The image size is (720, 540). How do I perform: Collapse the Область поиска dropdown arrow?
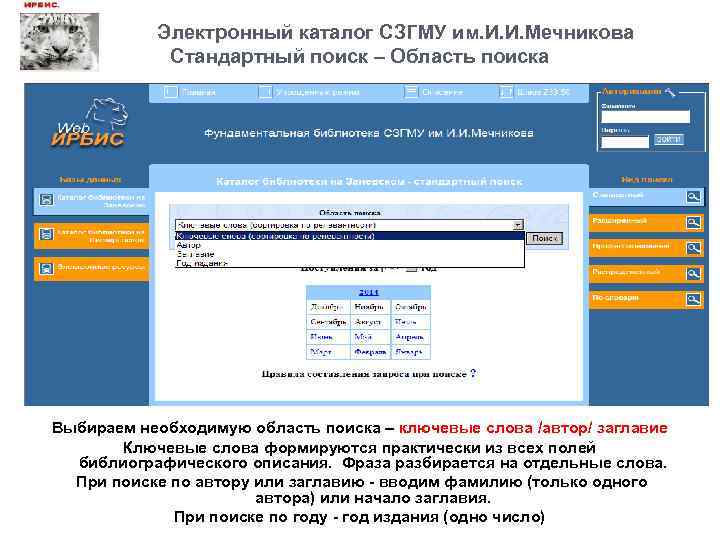coord(518,225)
